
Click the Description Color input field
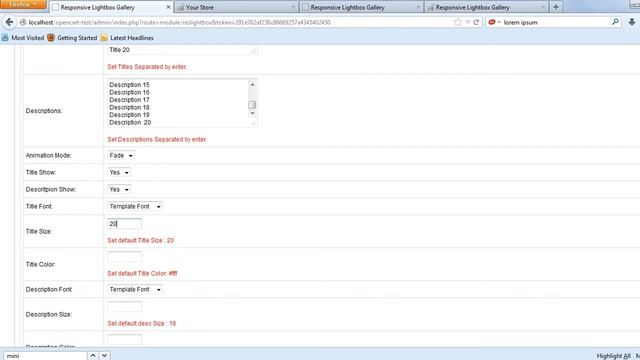(124, 339)
